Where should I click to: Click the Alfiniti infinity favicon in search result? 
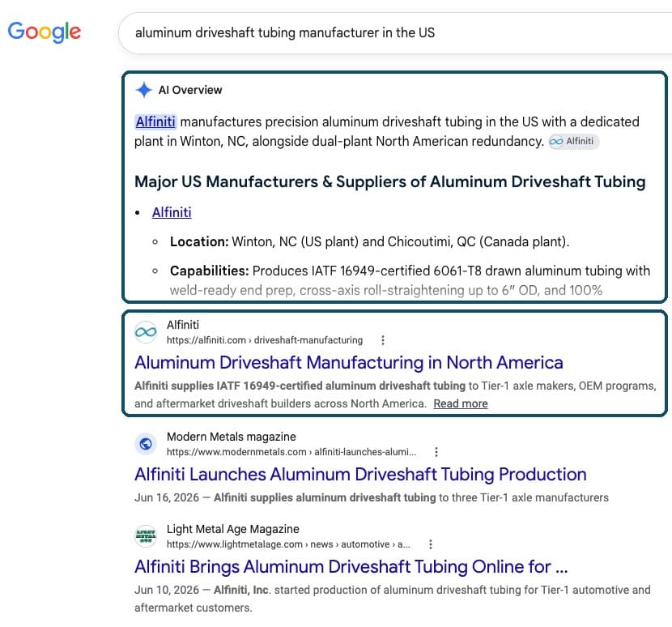[146, 332]
